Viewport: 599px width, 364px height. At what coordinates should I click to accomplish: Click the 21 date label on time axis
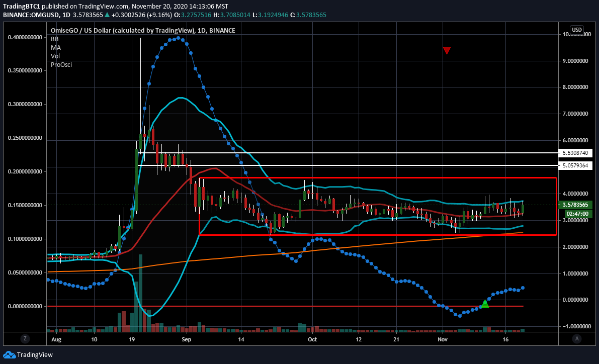tap(396, 339)
